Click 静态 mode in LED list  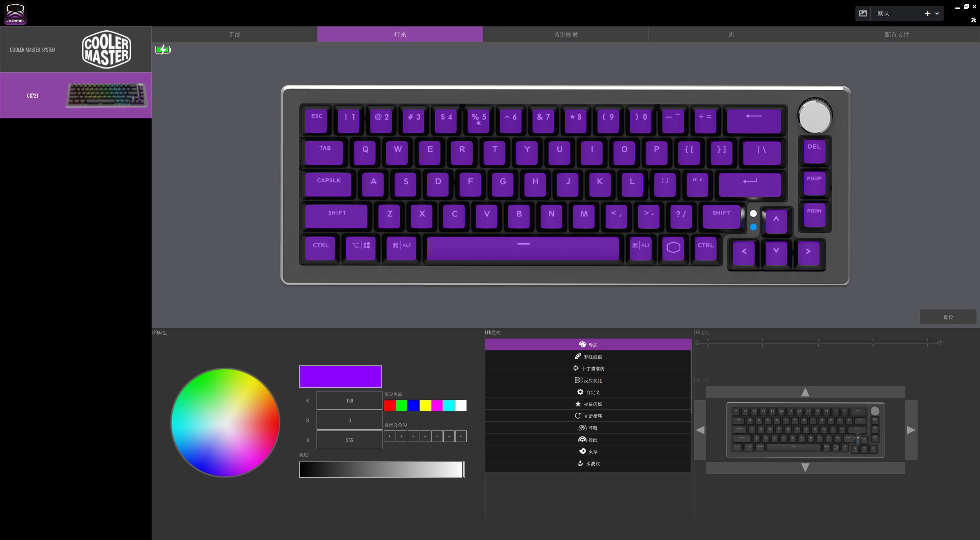588,344
